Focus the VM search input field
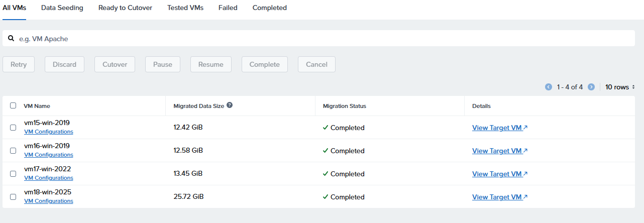644x223 pixels. point(321,38)
